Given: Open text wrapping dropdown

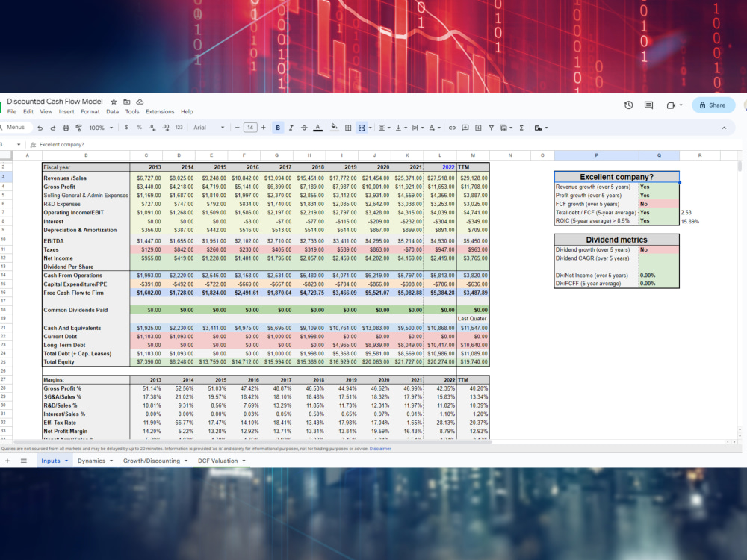Looking at the screenshot, I should click(x=418, y=128).
